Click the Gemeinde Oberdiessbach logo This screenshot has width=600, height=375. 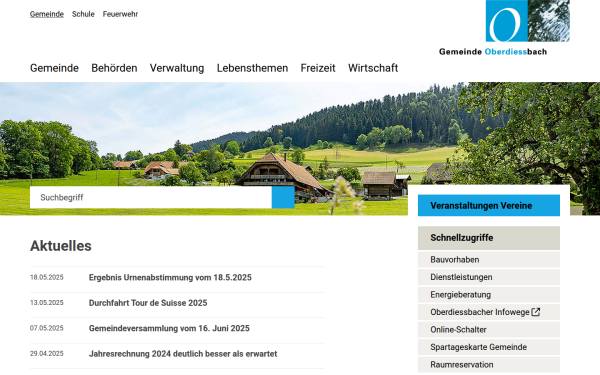(x=504, y=28)
